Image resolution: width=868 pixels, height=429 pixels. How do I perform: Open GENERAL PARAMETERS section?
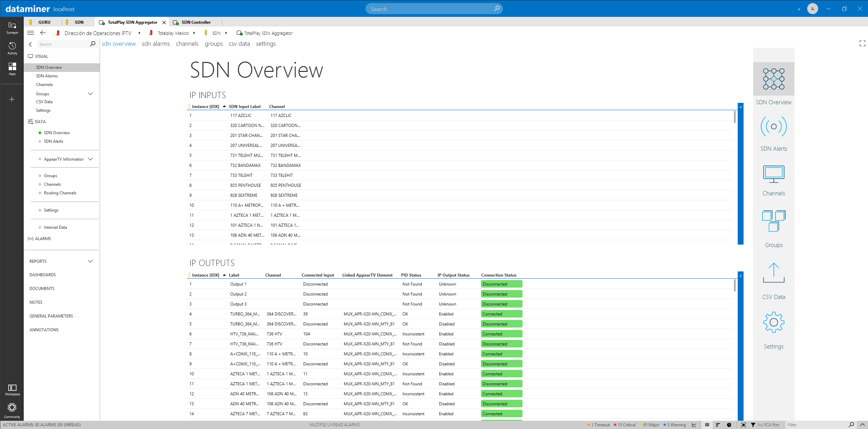51,316
